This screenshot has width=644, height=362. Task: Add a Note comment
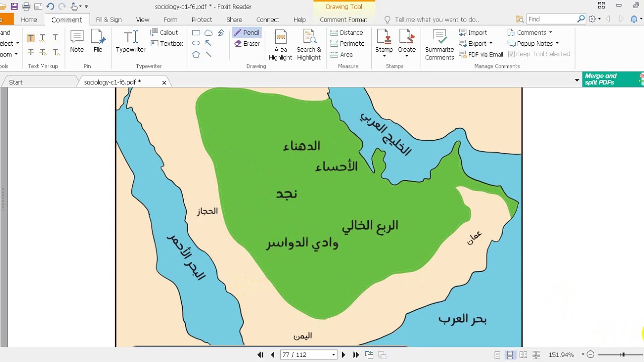77,41
